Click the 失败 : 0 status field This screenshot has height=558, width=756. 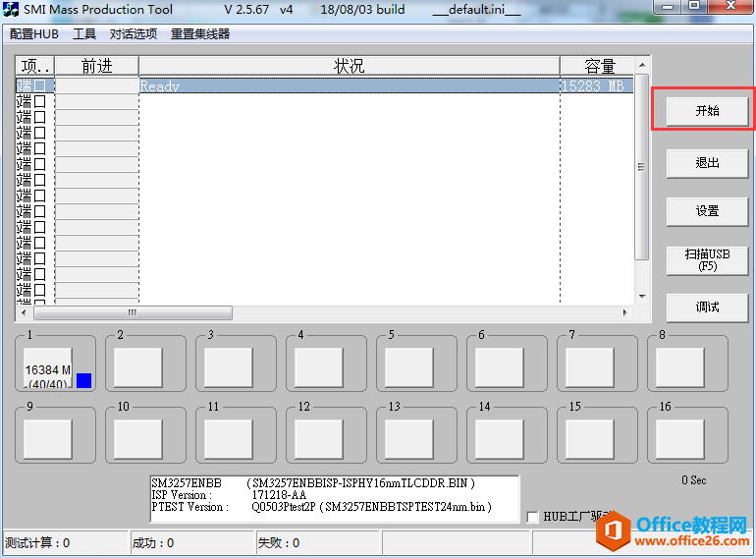pyautogui.click(x=317, y=543)
